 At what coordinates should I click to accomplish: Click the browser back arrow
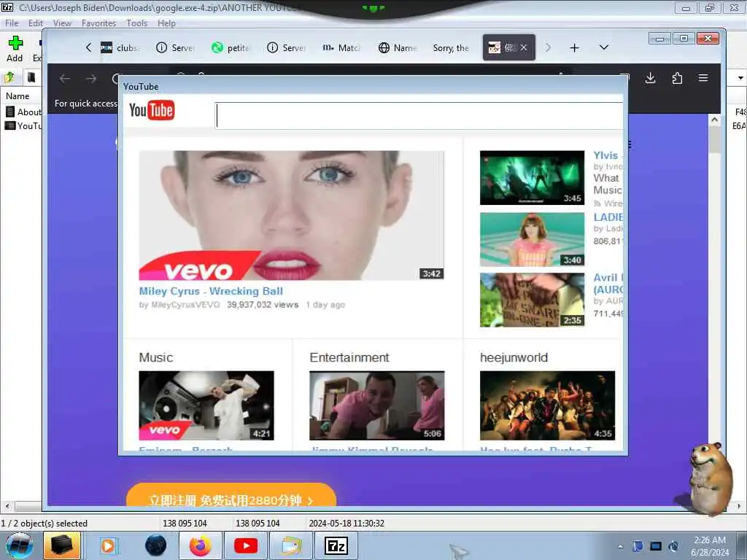tap(65, 79)
